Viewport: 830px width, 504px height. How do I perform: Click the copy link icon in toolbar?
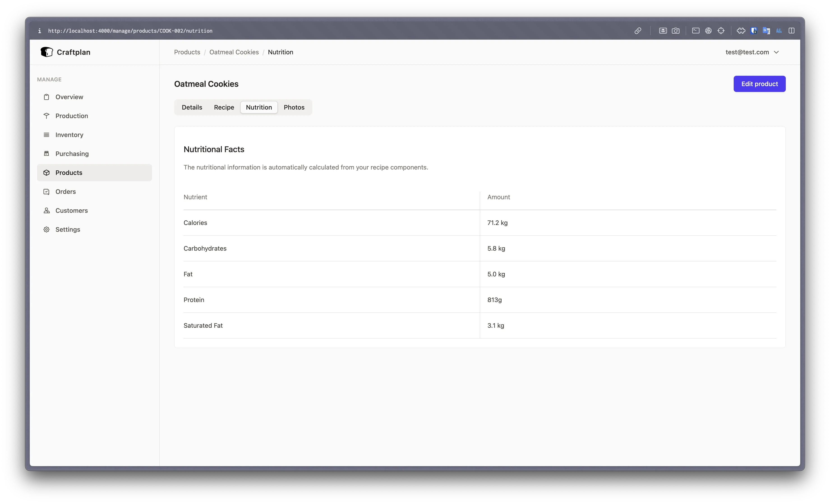click(638, 31)
